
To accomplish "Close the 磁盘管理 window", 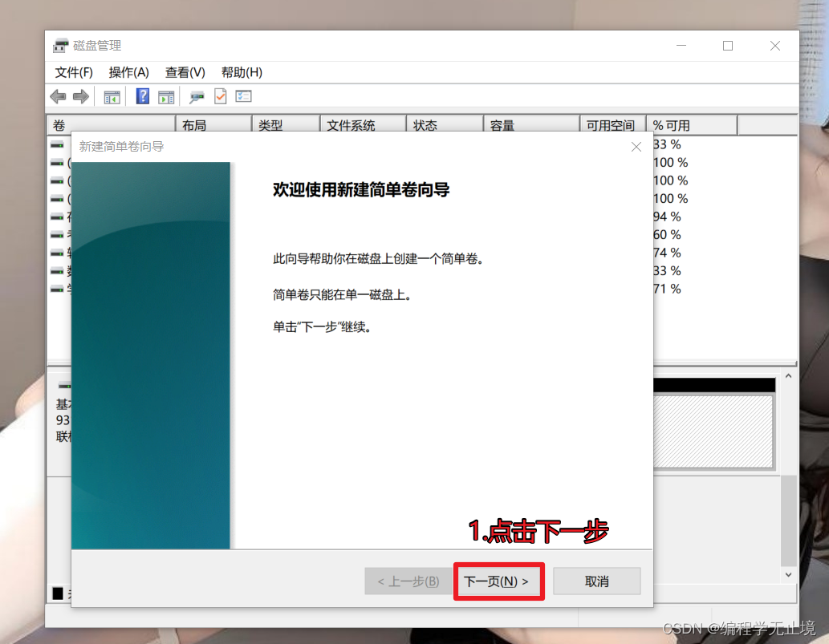I will point(775,46).
